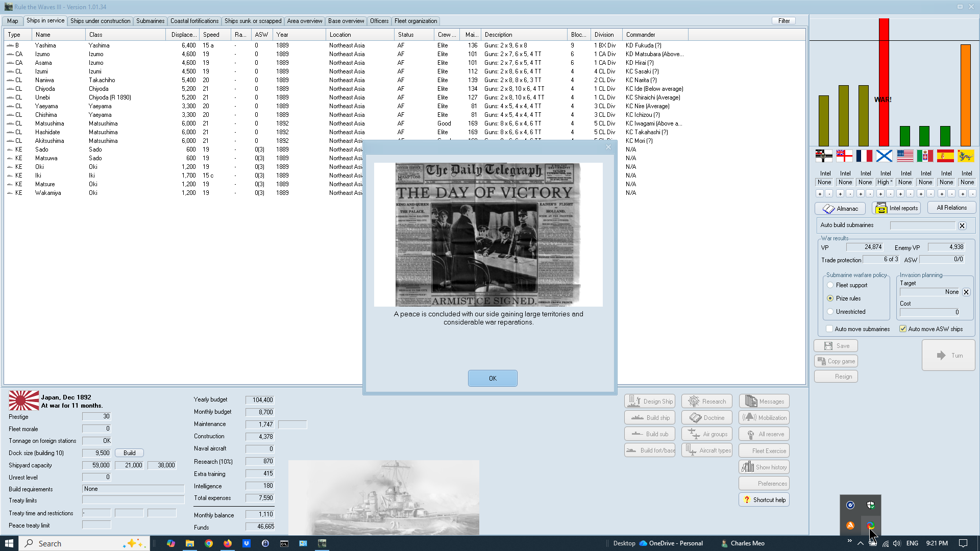
Task: Select the Chinese yellow dragon flag
Action: 966,156
